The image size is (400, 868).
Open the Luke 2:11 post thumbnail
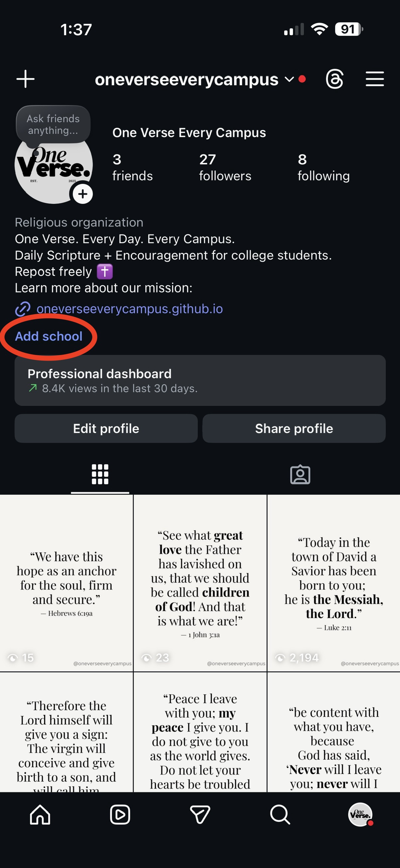point(333,583)
